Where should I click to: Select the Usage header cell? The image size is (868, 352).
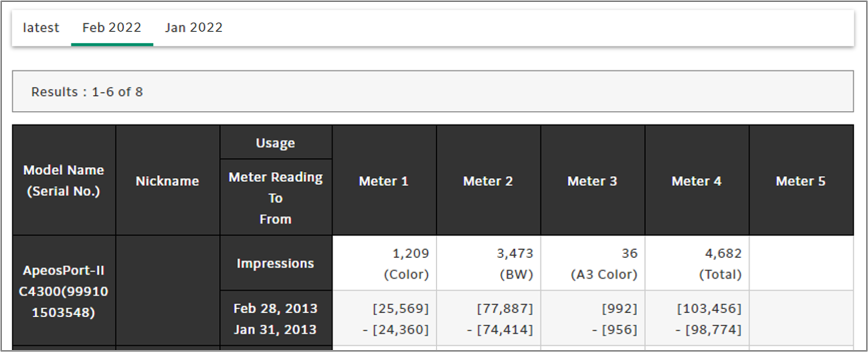click(x=275, y=143)
